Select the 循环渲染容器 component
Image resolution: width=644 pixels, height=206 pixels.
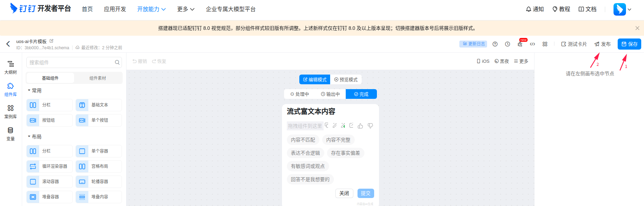coord(50,166)
